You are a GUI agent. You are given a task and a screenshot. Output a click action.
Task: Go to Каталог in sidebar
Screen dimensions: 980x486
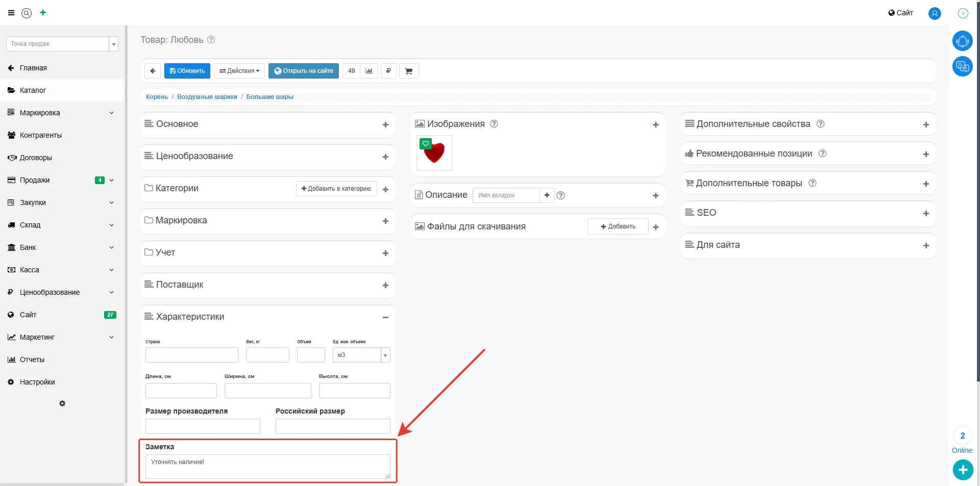click(33, 90)
